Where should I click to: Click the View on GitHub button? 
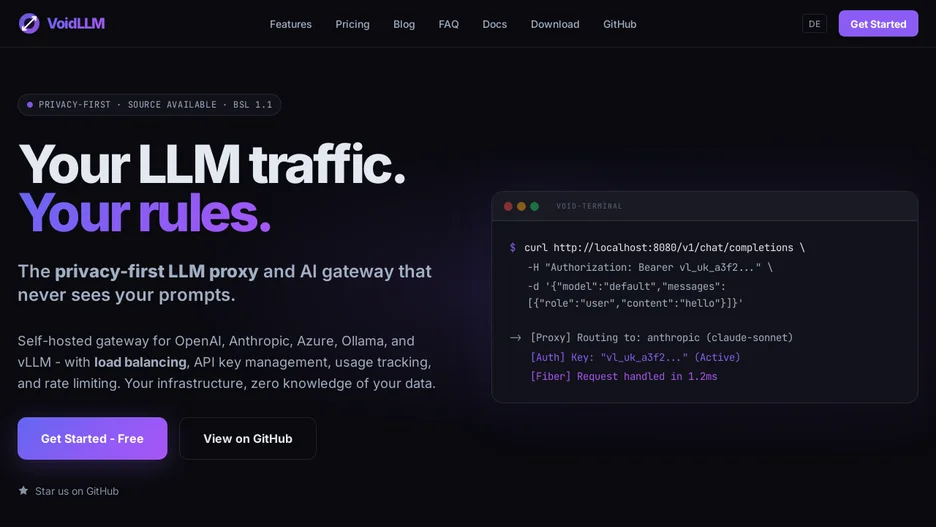[x=248, y=439]
